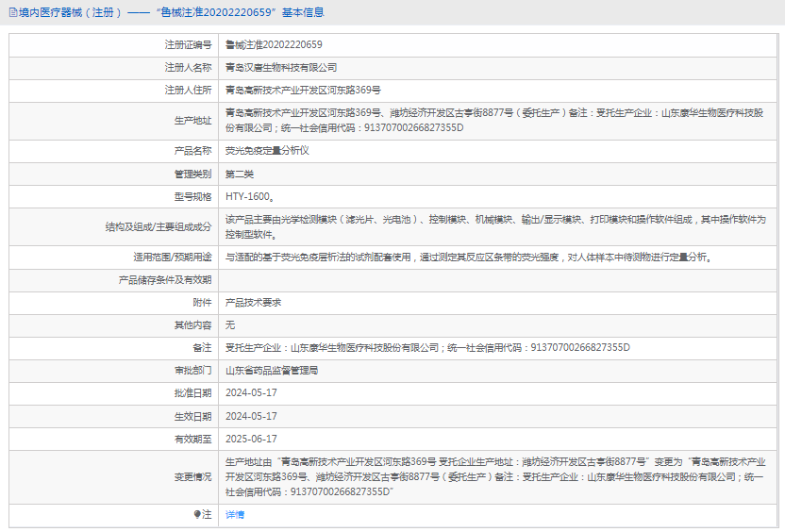The image size is (785, 532).
Task: Click the 备注 label
Action: point(202,348)
